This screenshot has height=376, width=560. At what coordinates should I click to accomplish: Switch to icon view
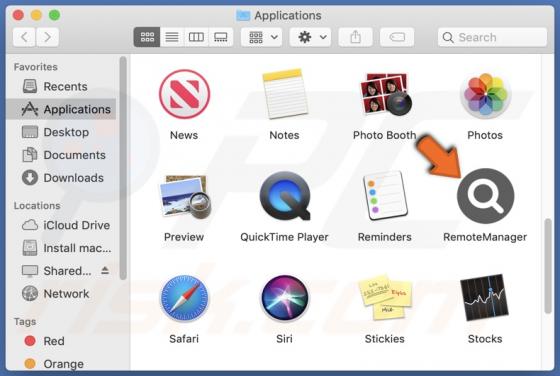point(147,37)
